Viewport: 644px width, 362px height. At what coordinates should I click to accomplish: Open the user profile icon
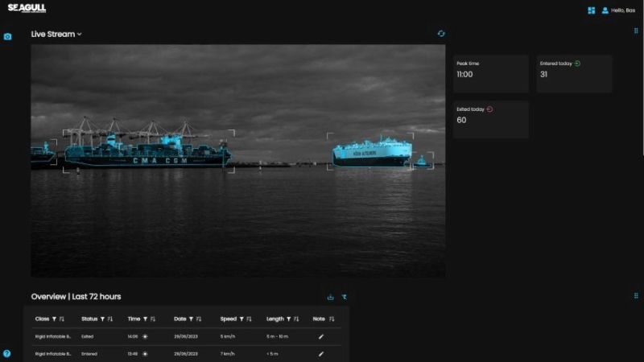(x=605, y=10)
